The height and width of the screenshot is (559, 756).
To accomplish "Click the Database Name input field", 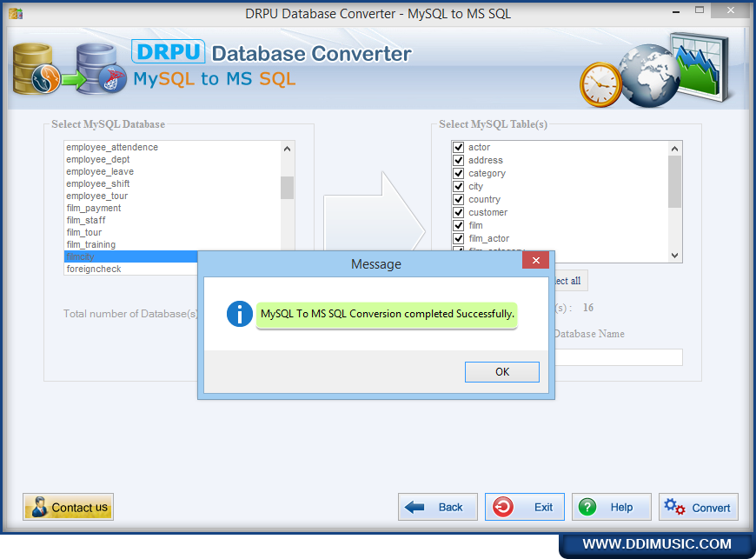I will point(619,357).
